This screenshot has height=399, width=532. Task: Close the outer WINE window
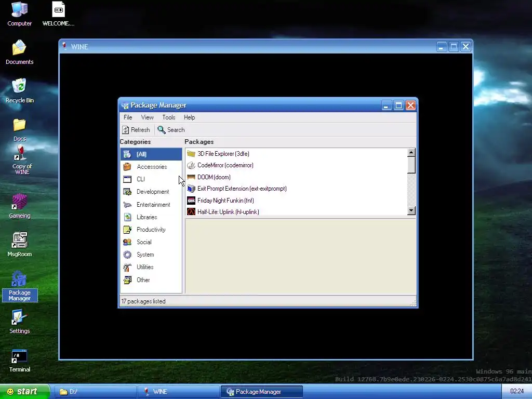click(x=466, y=46)
